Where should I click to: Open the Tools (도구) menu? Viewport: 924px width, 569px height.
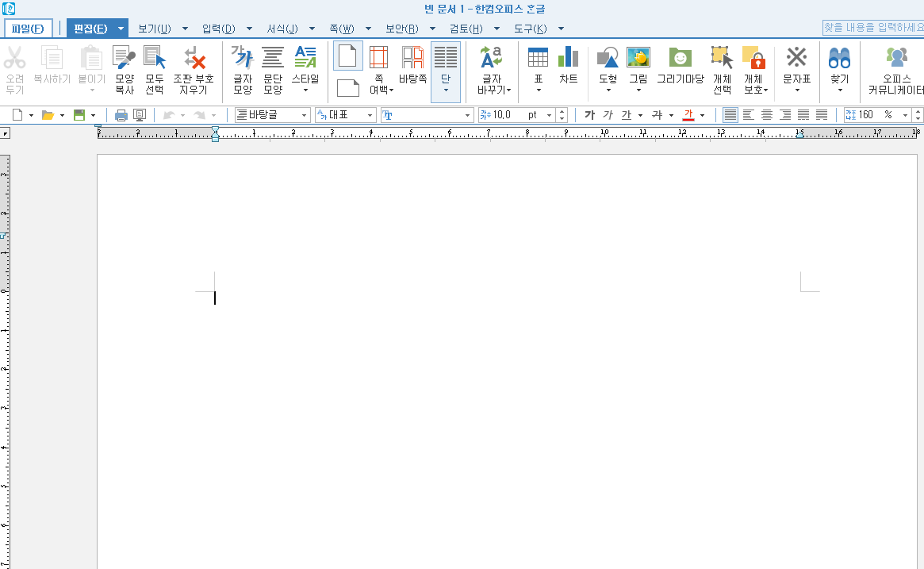click(x=531, y=29)
